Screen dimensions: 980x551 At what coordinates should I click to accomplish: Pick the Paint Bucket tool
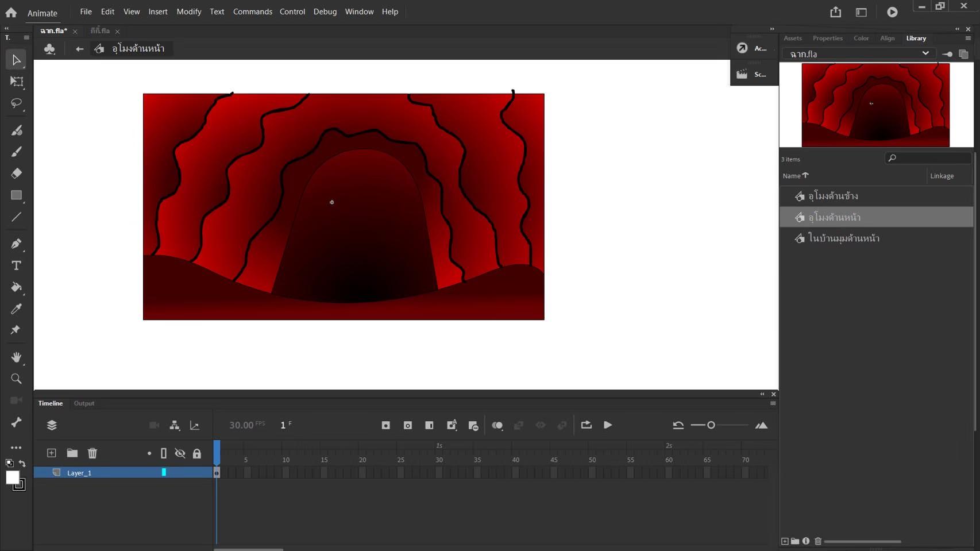pyautogui.click(x=16, y=287)
